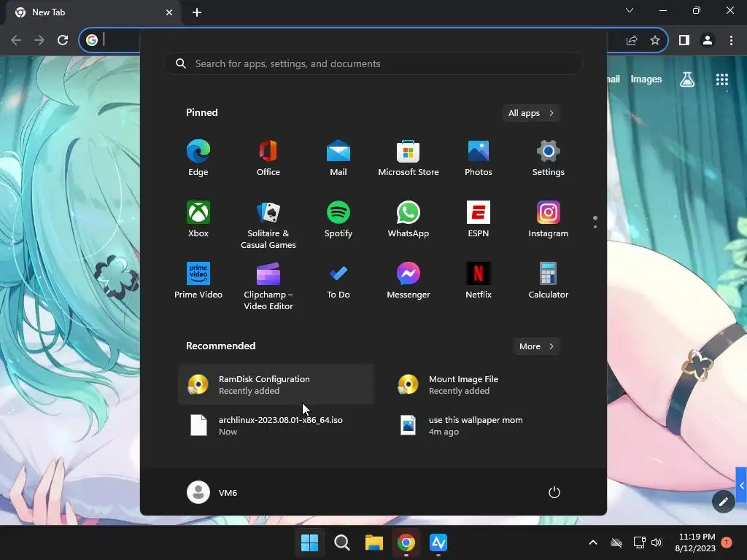Open tab search dropdown in Chrome

click(x=630, y=10)
